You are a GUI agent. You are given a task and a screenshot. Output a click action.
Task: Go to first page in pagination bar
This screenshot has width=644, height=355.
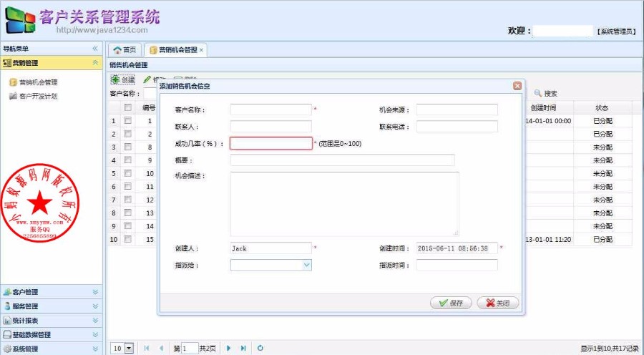click(147, 348)
